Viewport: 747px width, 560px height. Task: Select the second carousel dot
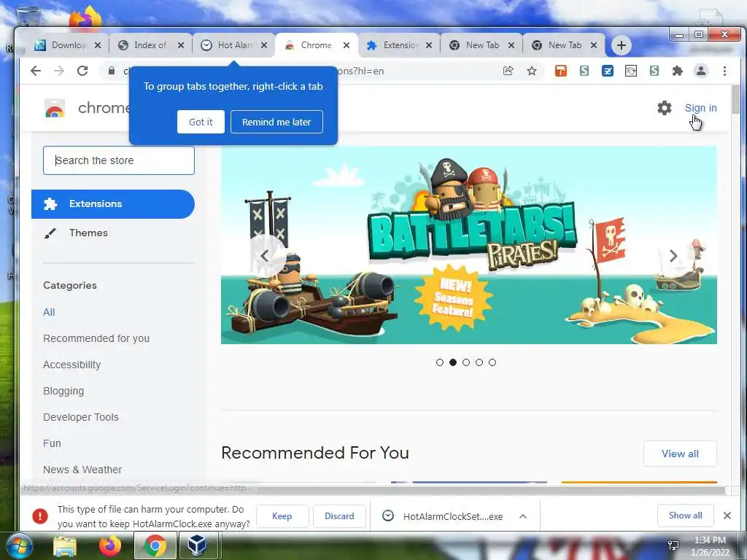coord(453,362)
